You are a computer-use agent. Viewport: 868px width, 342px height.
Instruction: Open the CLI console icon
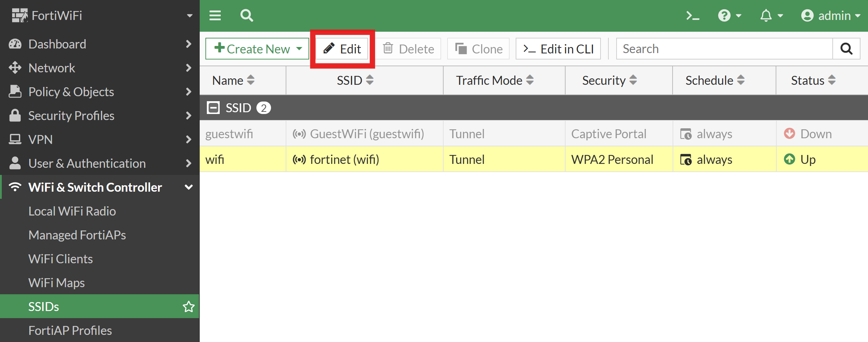tap(692, 15)
